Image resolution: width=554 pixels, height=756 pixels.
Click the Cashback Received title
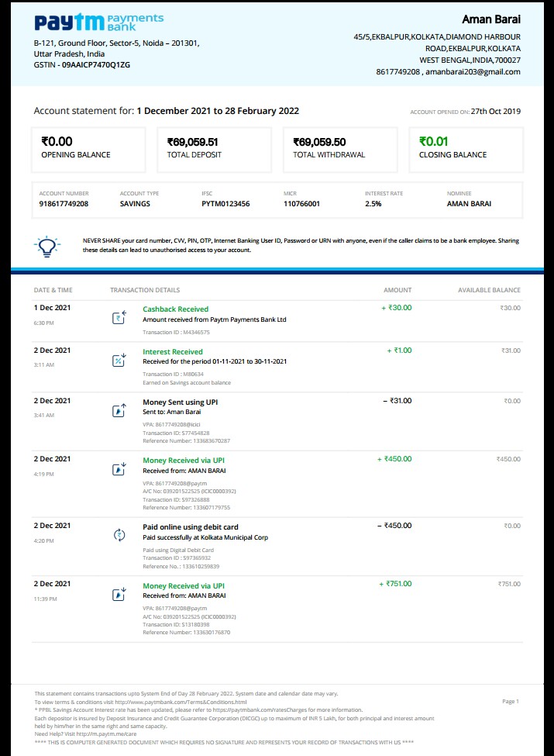coord(175,309)
